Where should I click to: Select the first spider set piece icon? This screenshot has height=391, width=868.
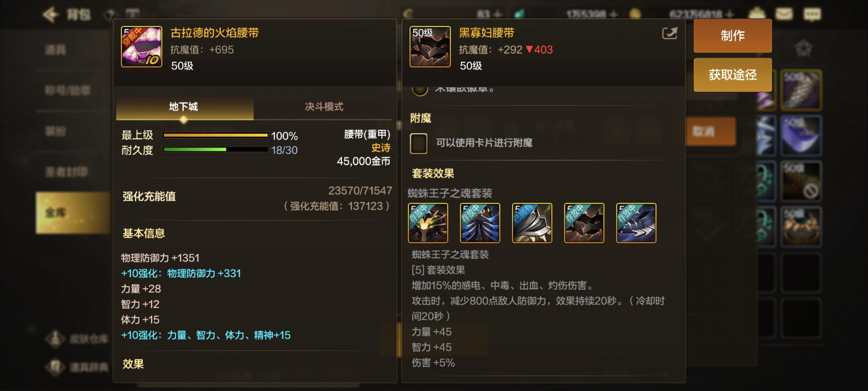point(428,223)
